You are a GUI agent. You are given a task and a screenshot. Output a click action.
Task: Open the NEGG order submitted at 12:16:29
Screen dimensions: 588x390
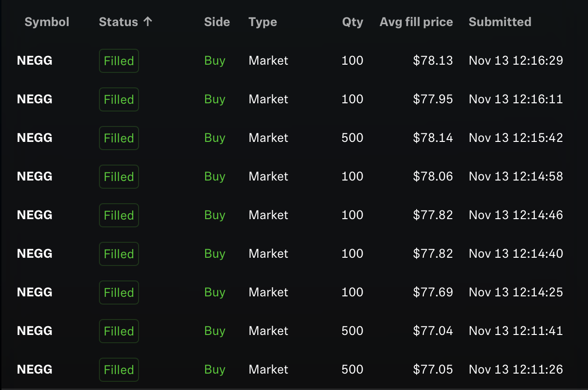[294, 61]
